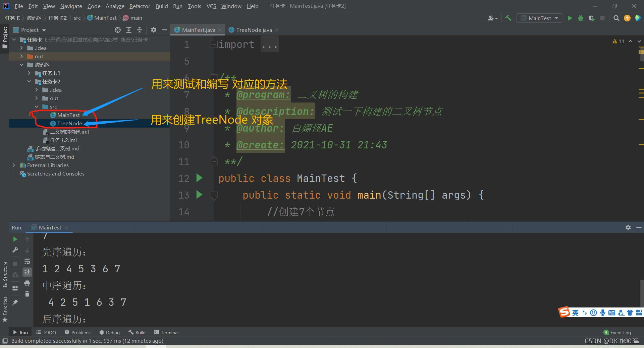Open the Refactor menu
644x348 pixels.
(140, 6)
